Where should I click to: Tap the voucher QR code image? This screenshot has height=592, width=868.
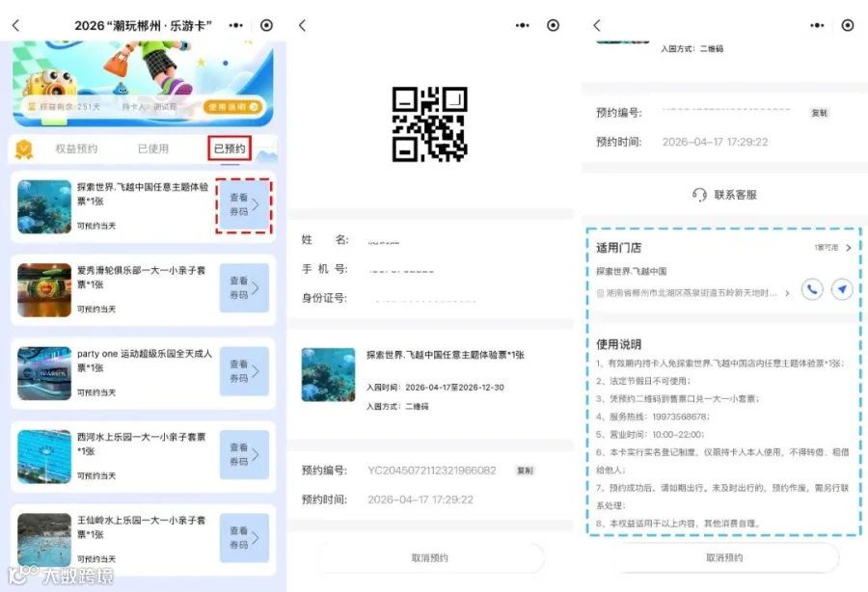429,124
